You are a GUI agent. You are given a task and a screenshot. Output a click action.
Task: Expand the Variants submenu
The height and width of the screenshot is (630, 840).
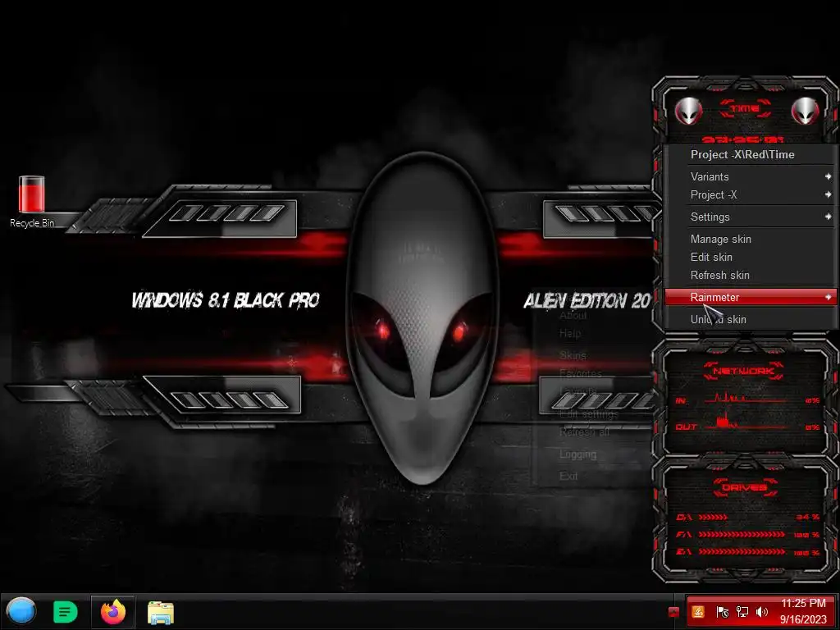750,177
